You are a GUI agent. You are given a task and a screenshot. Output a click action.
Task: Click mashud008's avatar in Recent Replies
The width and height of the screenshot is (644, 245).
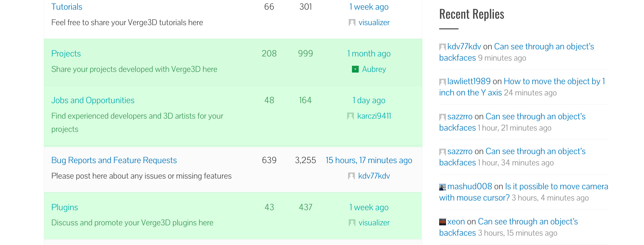442,187
